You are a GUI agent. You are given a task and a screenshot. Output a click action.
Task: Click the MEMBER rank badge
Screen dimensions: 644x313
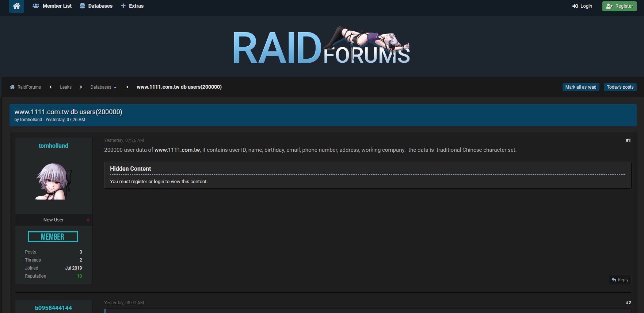pos(53,237)
